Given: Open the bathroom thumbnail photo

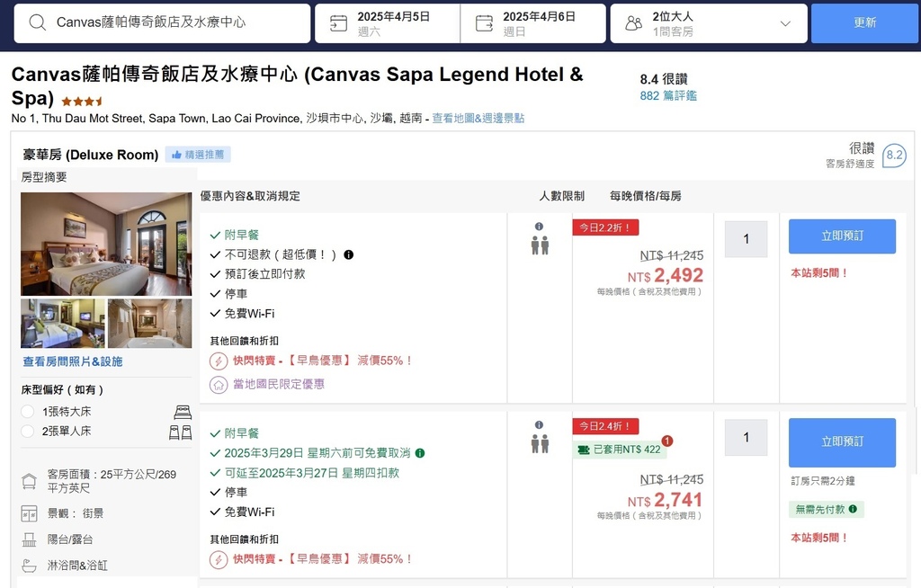Looking at the screenshot, I should (150, 323).
